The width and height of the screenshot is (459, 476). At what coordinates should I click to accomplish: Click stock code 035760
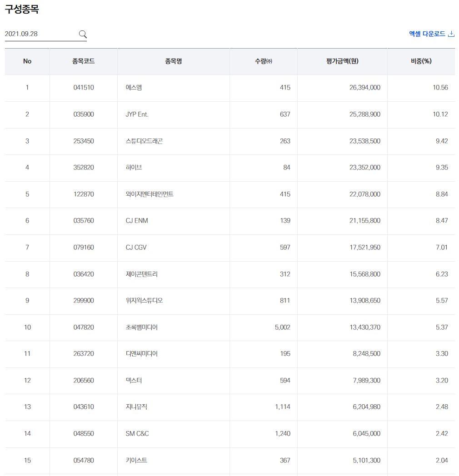pyautogui.click(x=84, y=221)
